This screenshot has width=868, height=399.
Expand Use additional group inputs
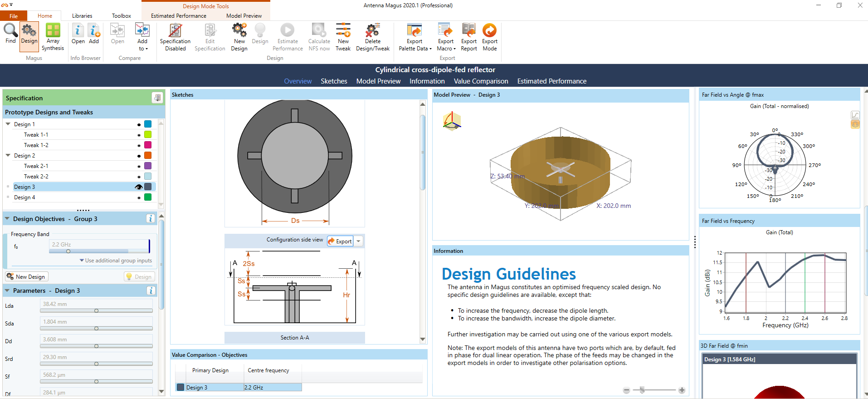116,261
